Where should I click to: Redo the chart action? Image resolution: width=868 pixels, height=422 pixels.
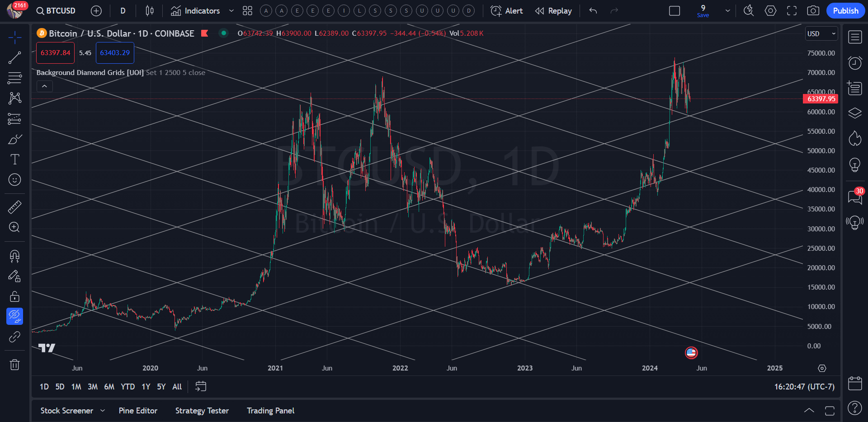[x=614, y=11]
